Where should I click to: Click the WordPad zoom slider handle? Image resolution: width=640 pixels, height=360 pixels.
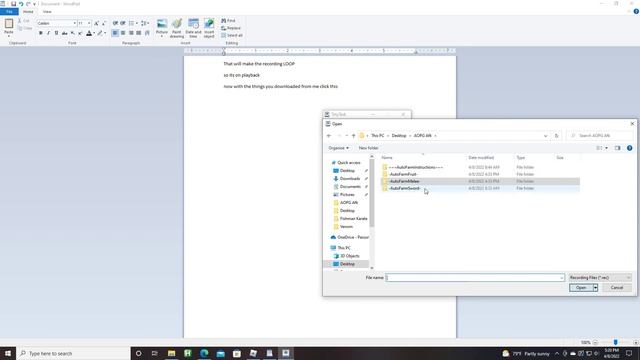pyautogui.click(x=615, y=342)
